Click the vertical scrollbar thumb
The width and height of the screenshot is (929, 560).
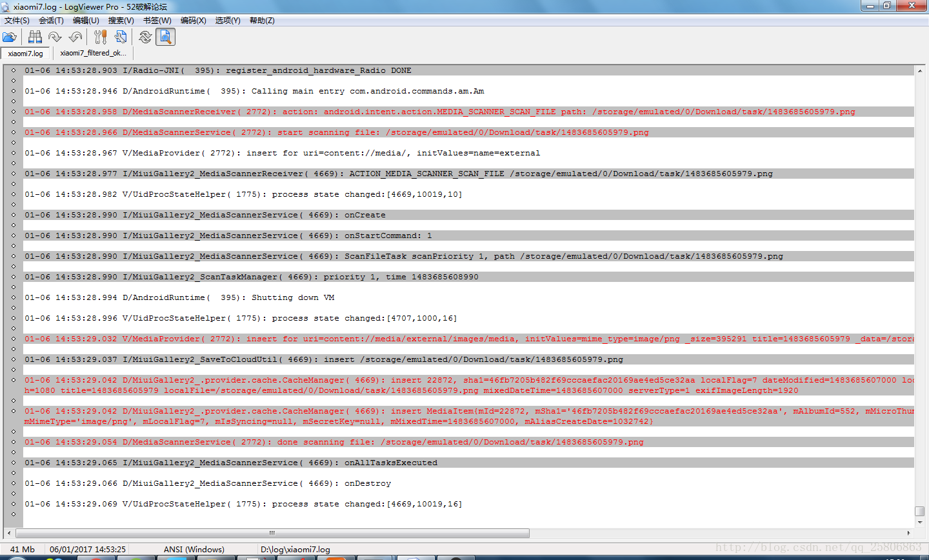click(x=920, y=512)
